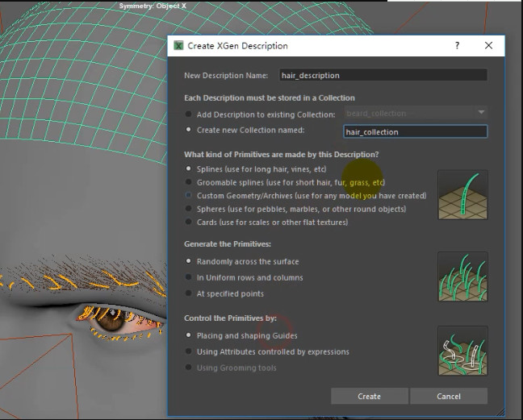Choose Custom Geometry/Archives primitive option
This screenshot has height=420, width=523.
(188, 195)
